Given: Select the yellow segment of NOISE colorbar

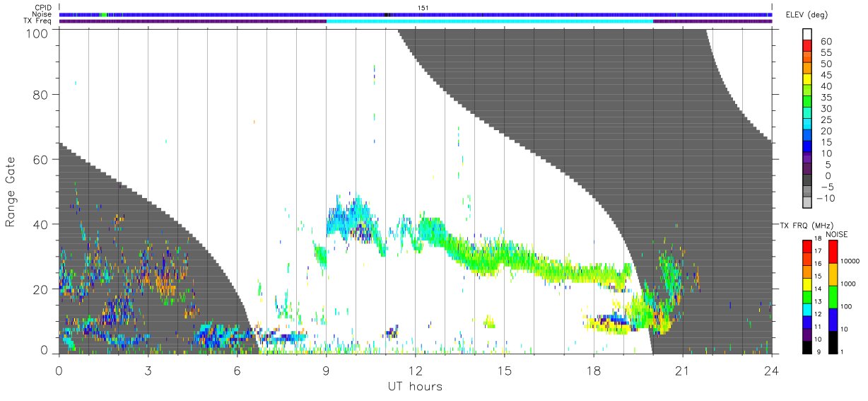Looking at the screenshot, I should click(x=832, y=274).
